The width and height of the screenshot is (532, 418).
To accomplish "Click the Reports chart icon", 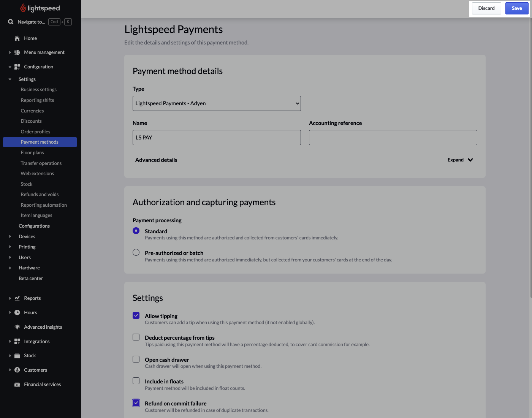I will 17,298.
